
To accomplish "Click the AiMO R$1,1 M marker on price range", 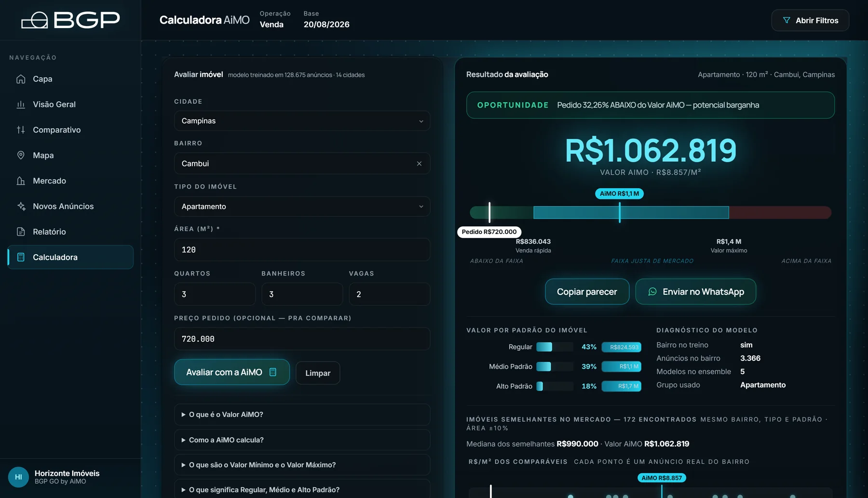I will [x=620, y=194].
